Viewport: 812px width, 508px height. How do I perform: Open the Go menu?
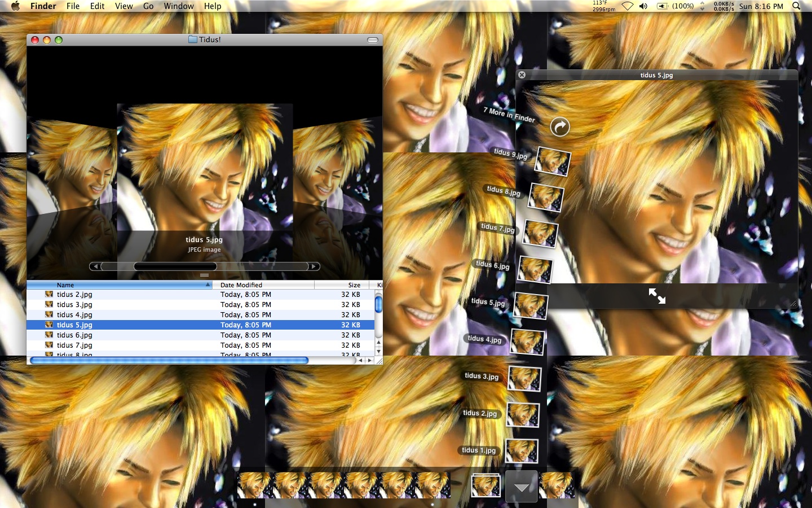[148, 6]
